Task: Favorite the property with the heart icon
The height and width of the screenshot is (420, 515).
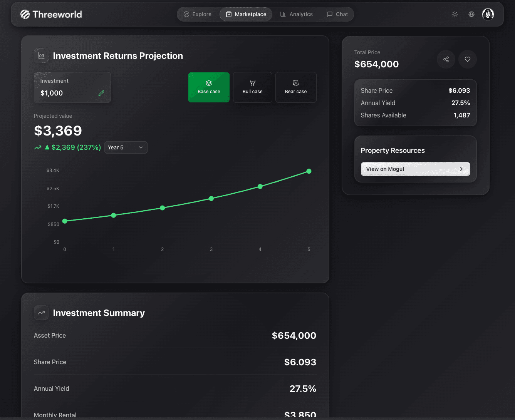Action: click(468, 59)
